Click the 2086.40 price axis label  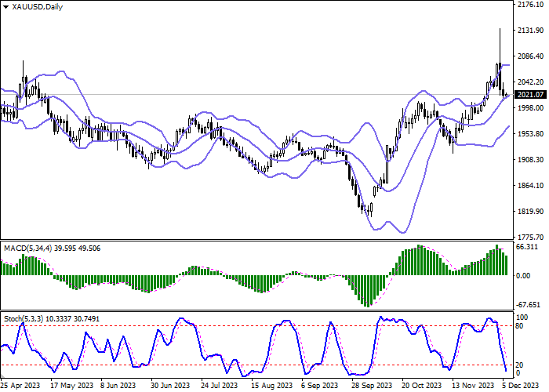[530, 56]
